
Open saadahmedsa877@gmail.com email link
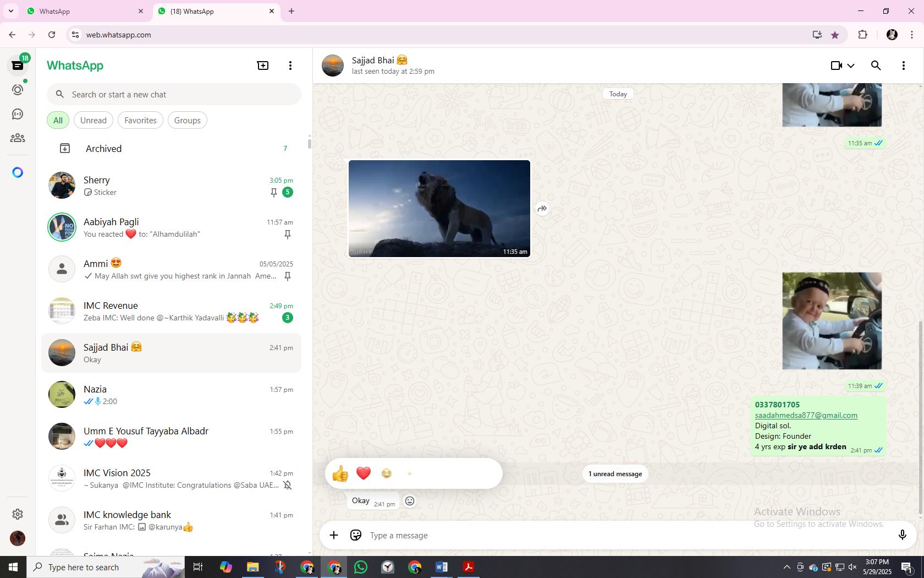(x=806, y=415)
